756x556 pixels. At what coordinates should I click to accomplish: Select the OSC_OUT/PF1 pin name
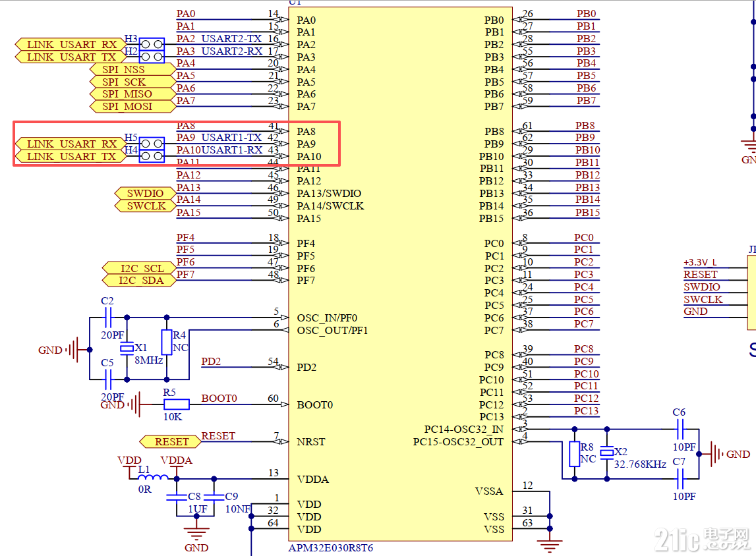click(x=332, y=331)
